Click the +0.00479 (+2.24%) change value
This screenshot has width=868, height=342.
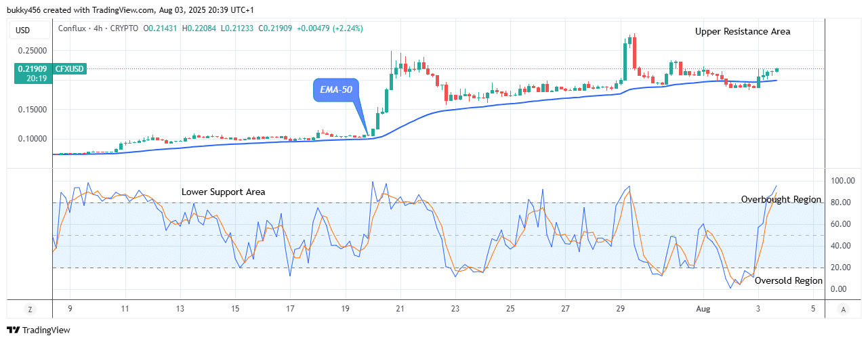coord(330,28)
